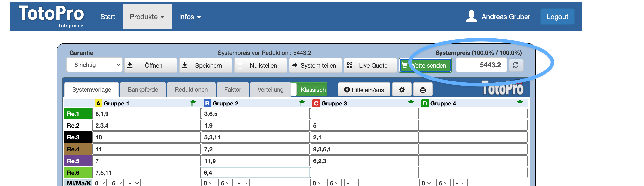Screen dimensions: 644x186
Task: Open Gruppe 1 maximum dropdown showing 6
Action: pos(117,183)
